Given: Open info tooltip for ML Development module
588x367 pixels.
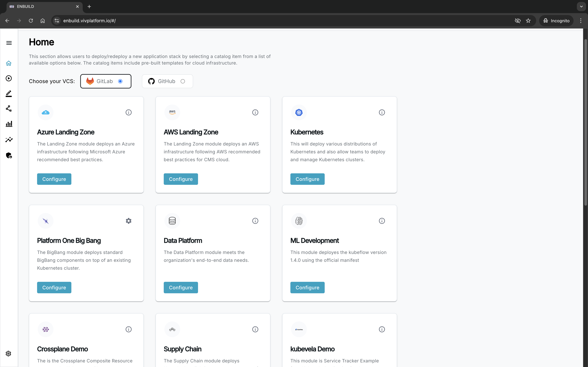Looking at the screenshot, I should click(382, 221).
